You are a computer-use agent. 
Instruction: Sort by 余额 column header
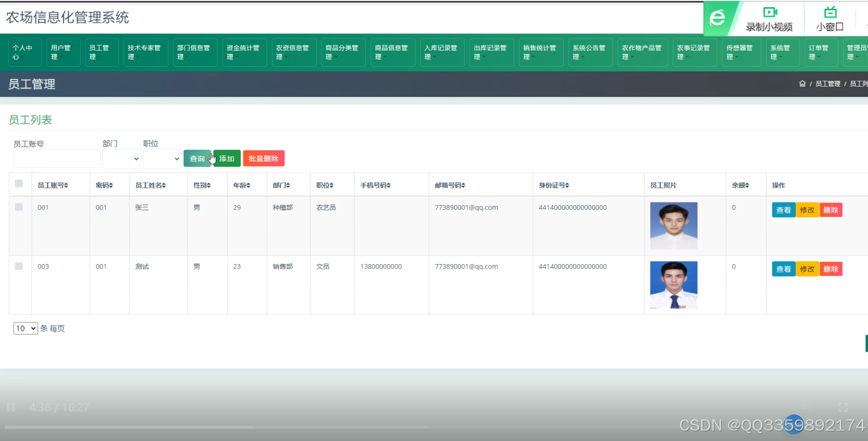coord(740,185)
